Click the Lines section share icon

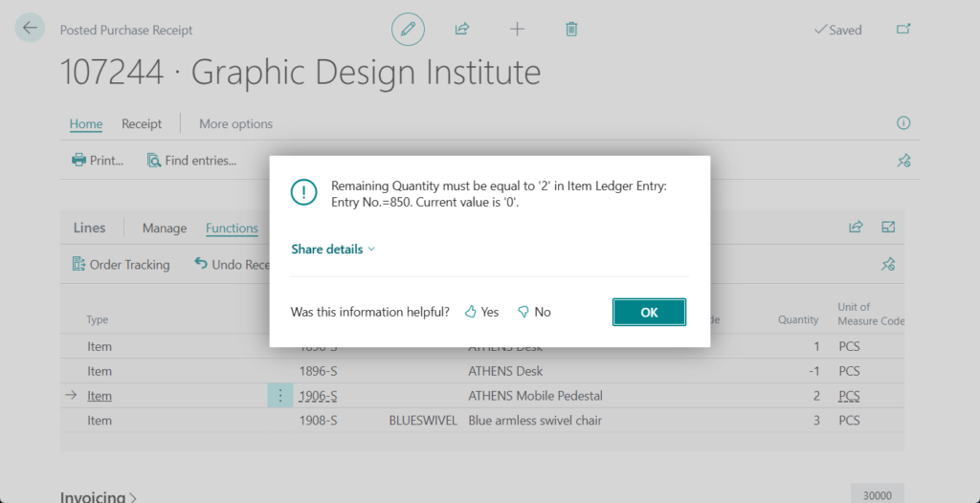[x=856, y=228]
